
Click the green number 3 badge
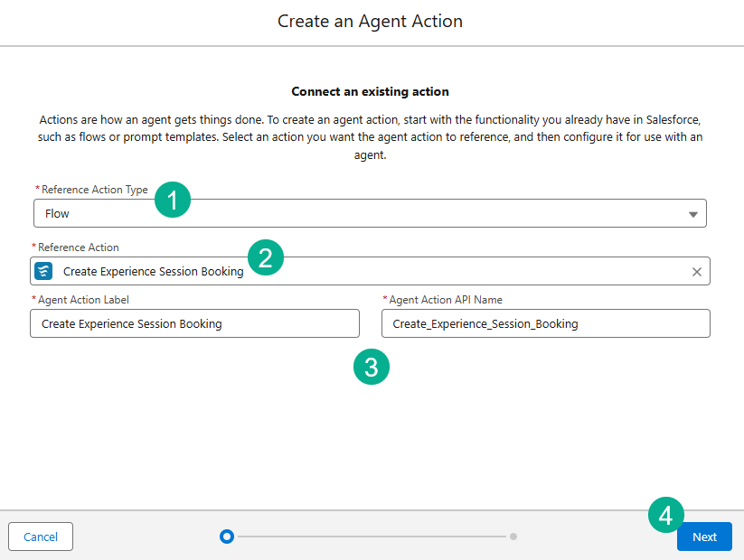coord(371,367)
